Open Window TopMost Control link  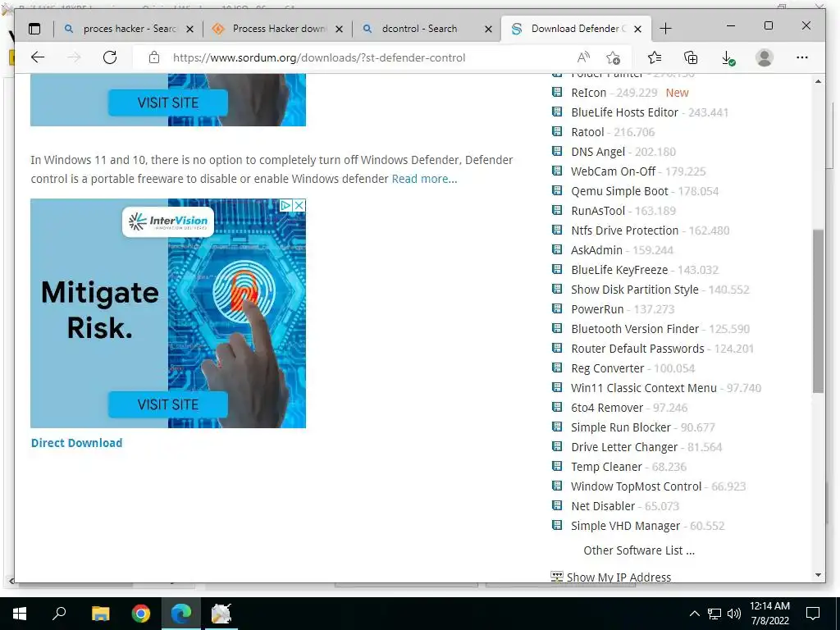tap(636, 486)
